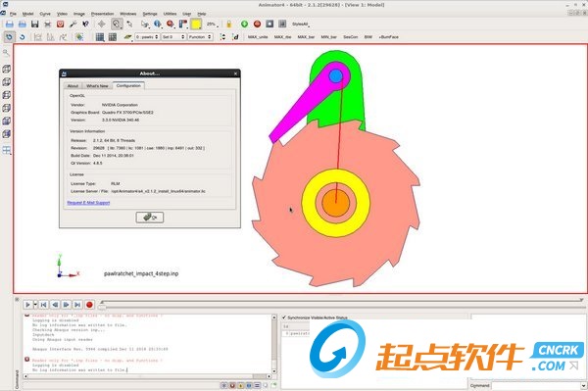The image size is (588, 391).
Task: Click the SeeCon toolbar button
Action: [350, 36]
